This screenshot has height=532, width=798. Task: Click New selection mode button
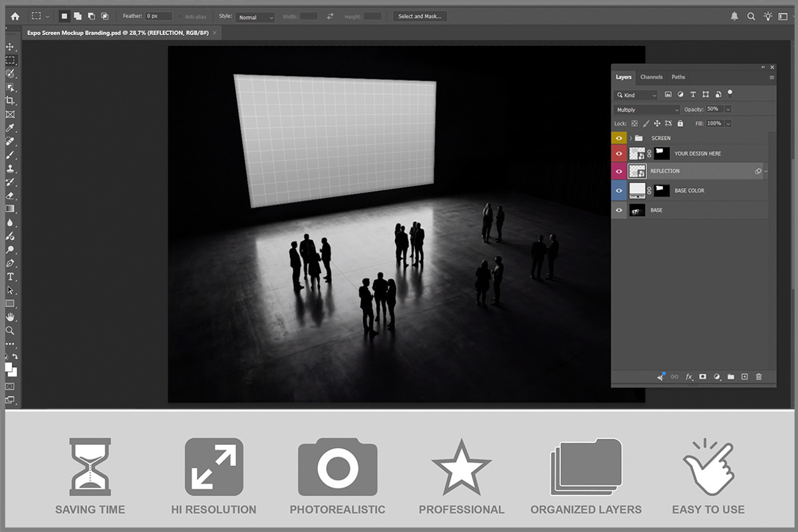(x=65, y=16)
